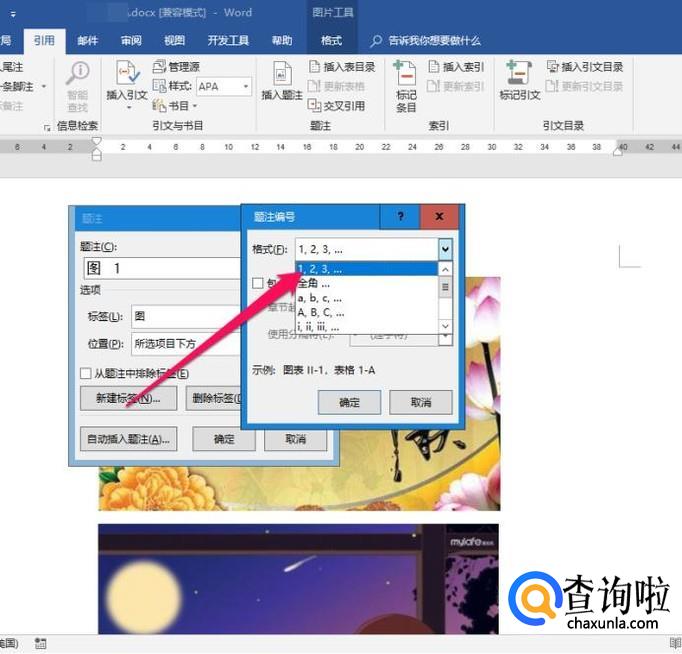Select the 'a, b, c, ...' format option
The image size is (682, 654).
(367, 298)
